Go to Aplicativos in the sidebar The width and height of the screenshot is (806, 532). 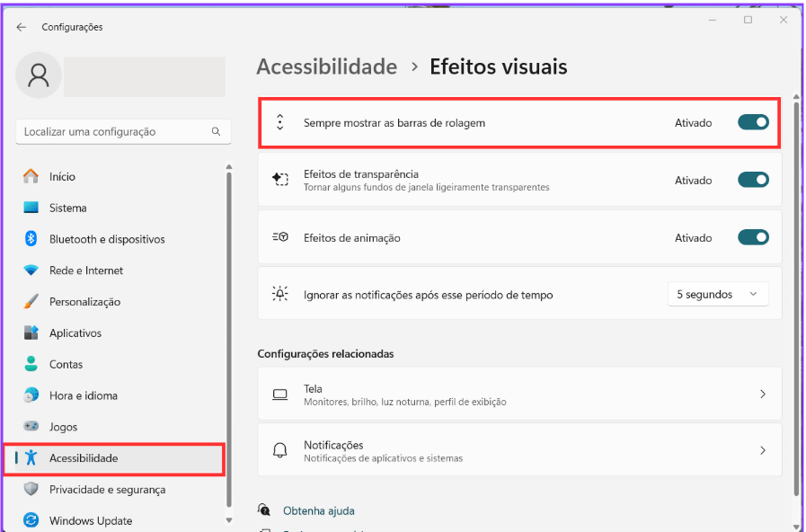tap(75, 333)
